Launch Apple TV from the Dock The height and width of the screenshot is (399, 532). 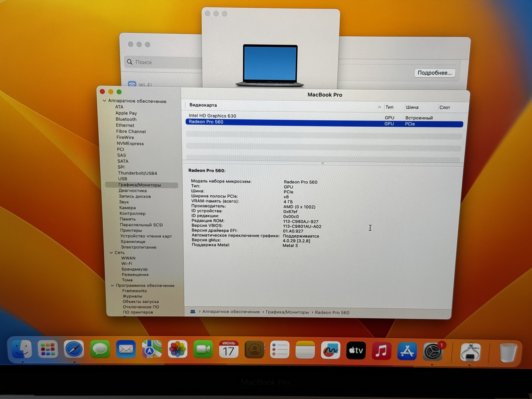(356, 350)
